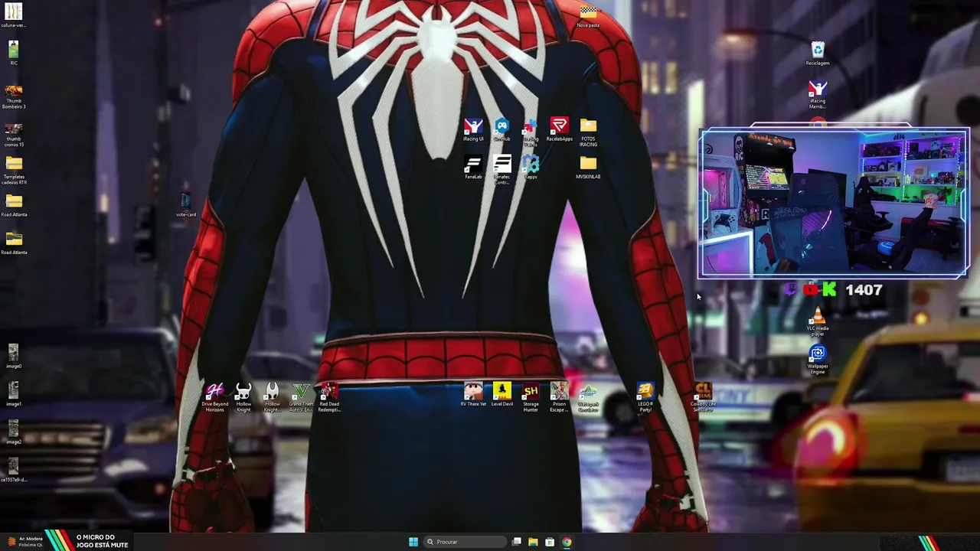
Task: Open File Explorer from the taskbar
Action: pyautogui.click(x=533, y=542)
